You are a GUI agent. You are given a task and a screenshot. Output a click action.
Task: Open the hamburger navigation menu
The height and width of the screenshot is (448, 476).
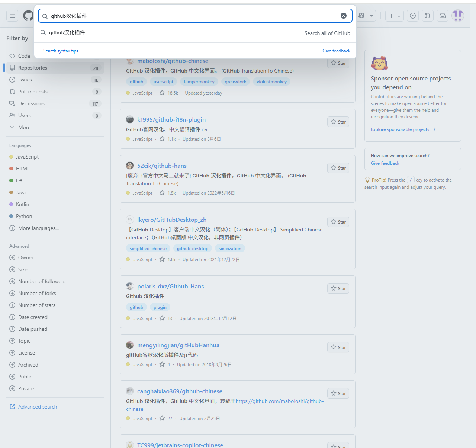tap(12, 16)
